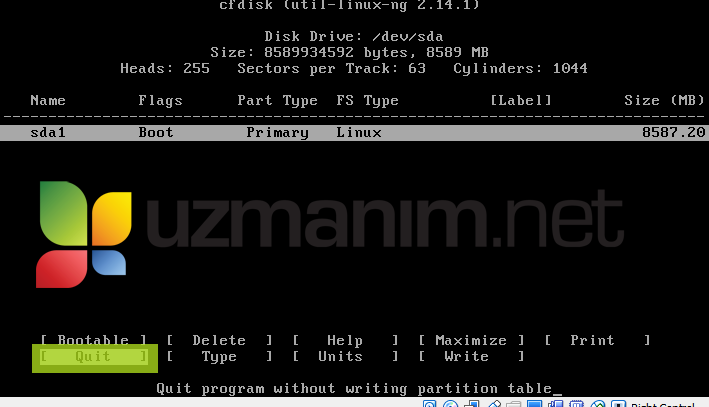
Task: Choose the Type option
Action: pos(219,356)
